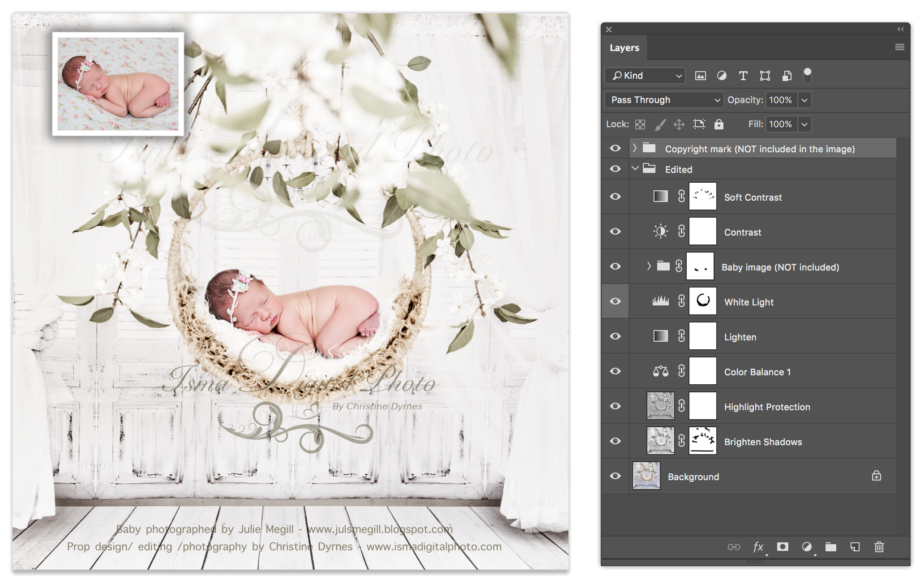
Task: Lock artboard nesting icon
Action: pos(699,124)
